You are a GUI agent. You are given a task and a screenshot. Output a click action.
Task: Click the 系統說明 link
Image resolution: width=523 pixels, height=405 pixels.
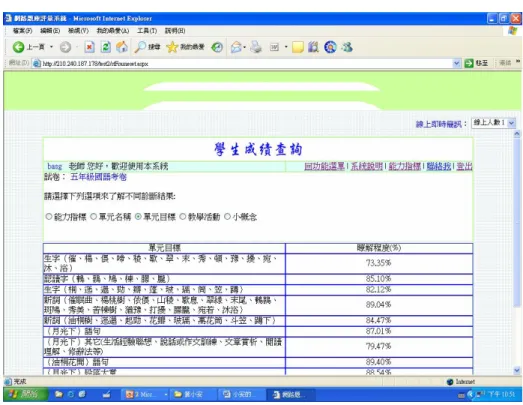pyautogui.click(x=367, y=166)
